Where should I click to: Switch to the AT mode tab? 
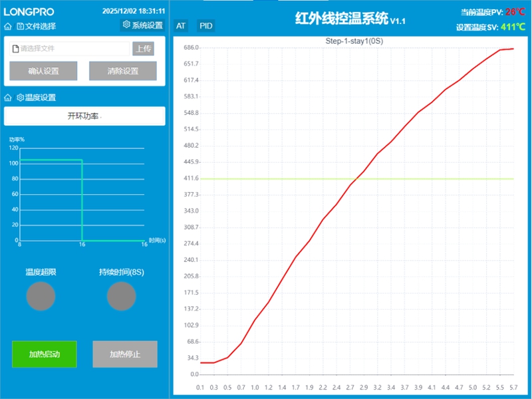tap(181, 25)
